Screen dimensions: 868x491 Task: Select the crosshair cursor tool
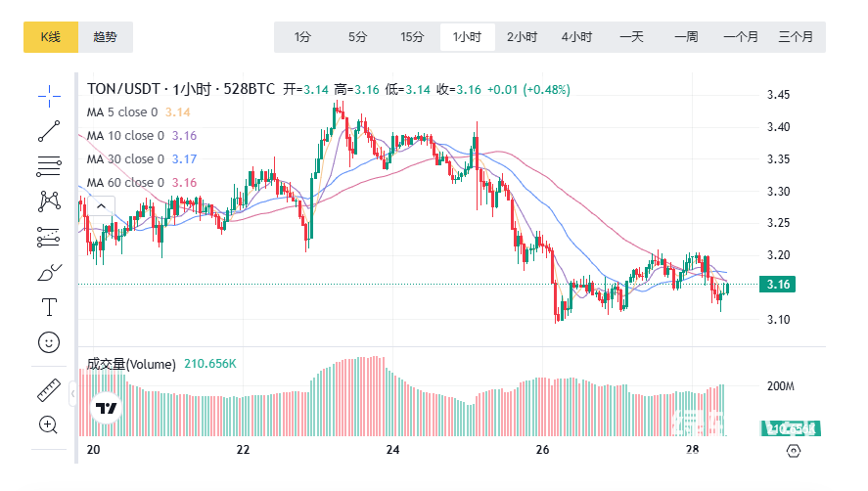(49, 95)
